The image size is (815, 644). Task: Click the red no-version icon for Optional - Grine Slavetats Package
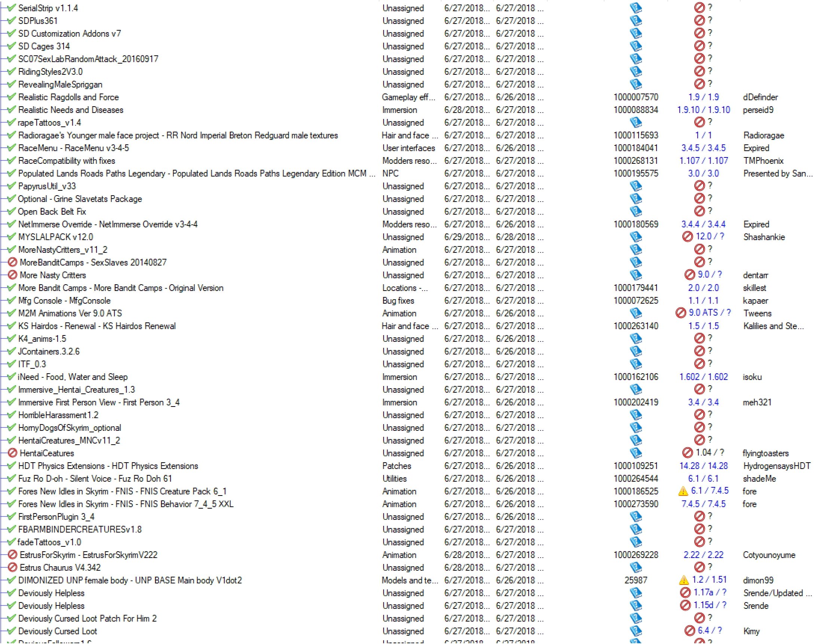point(699,198)
